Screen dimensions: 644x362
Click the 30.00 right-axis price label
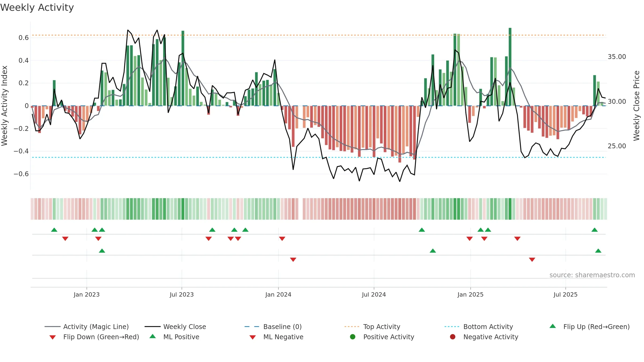pyautogui.click(x=617, y=102)
